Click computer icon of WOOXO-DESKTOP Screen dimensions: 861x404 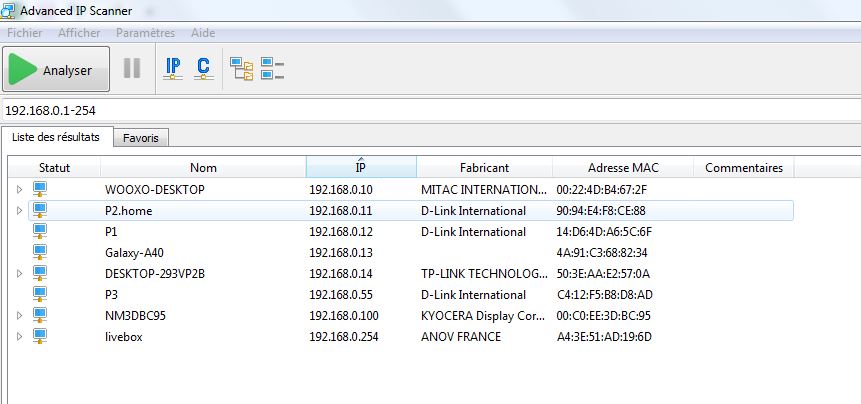pyautogui.click(x=40, y=190)
